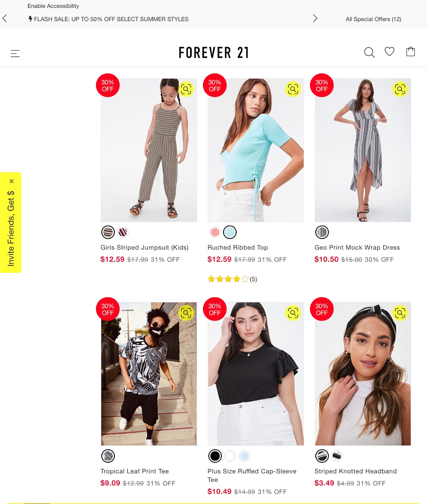Visual search for Geo Print Wrap Dress
This screenshot has width=427, height=504.
point(400,89)
